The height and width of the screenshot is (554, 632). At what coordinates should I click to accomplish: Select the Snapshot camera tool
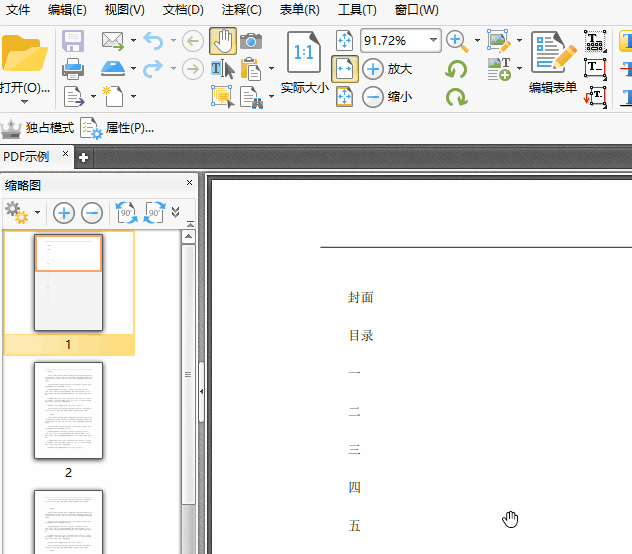point(251,41)
